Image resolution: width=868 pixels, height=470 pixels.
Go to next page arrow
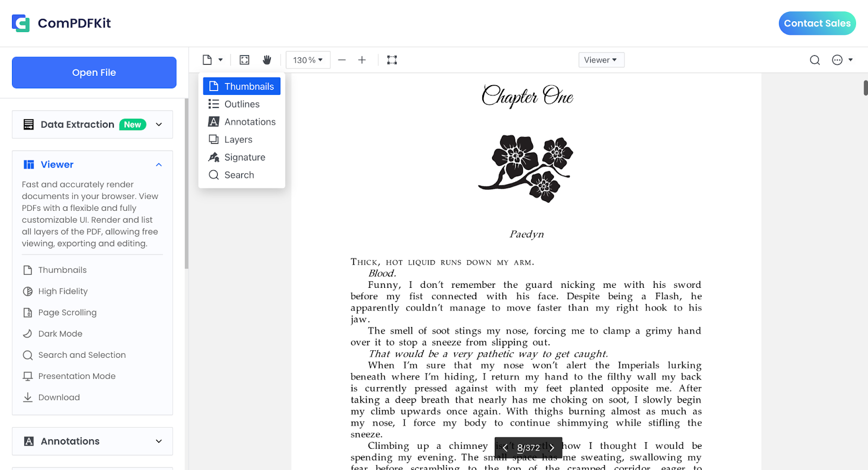(552, 448)
